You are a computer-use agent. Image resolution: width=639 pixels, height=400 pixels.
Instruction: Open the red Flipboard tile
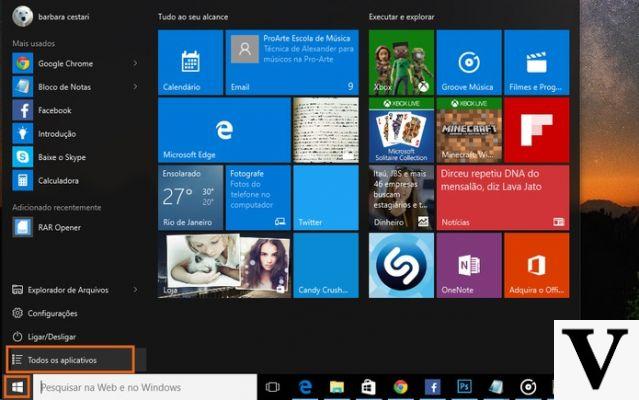(537, 130)
